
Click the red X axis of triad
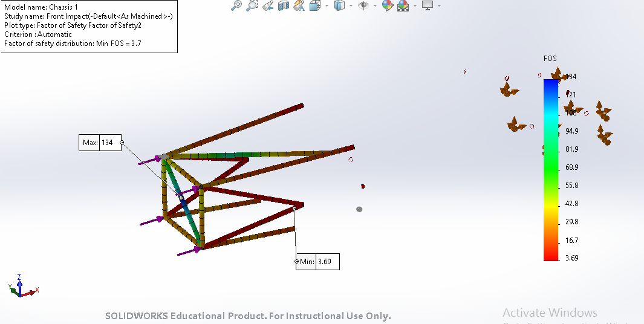[29, 293]
